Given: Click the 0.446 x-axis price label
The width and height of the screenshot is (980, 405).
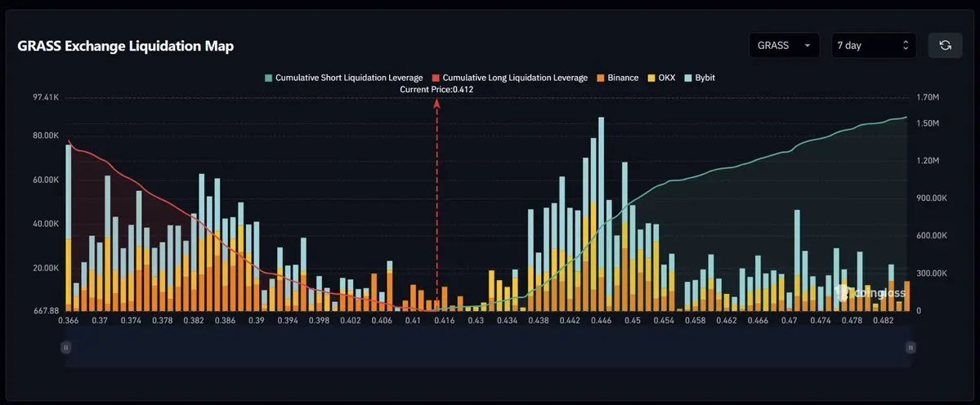Looking at the screenshot, I should tap(602, 320).
